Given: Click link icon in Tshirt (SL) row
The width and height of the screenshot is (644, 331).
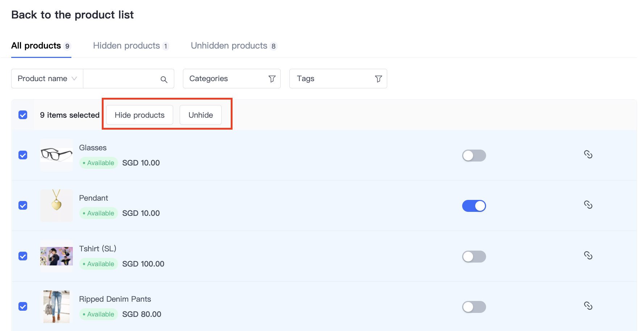Looking at the screenshot, I should pyautogui.click(x=588, y=256).
